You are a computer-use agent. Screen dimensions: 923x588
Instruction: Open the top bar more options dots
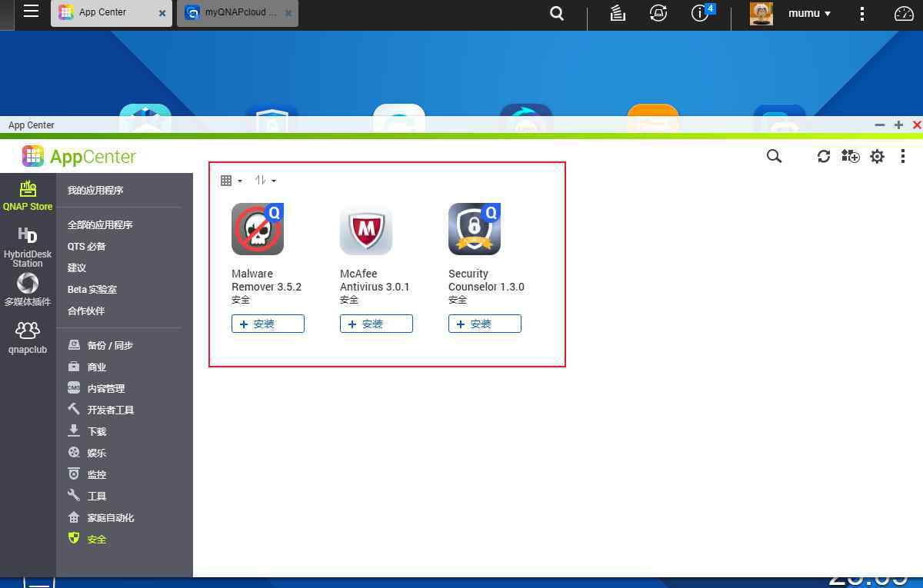tap(862, 13)
